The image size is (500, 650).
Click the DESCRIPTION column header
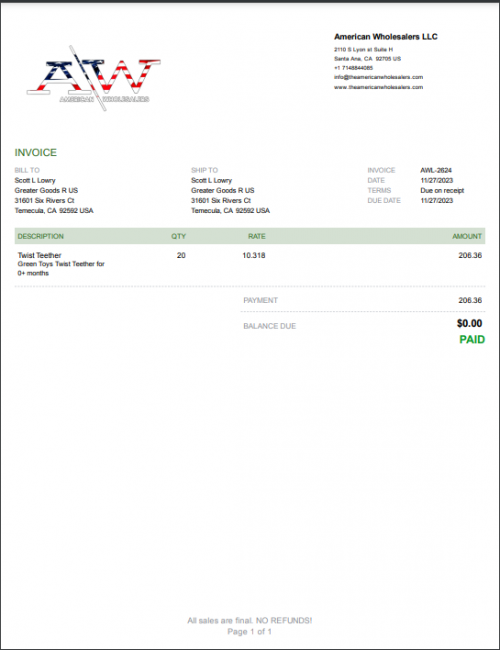[x=41, y=236]
